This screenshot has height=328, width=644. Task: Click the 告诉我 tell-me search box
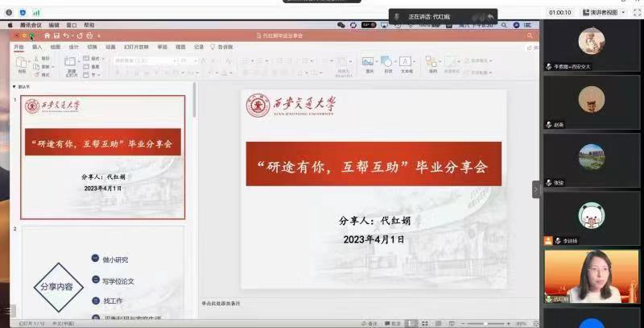point(222,48)
